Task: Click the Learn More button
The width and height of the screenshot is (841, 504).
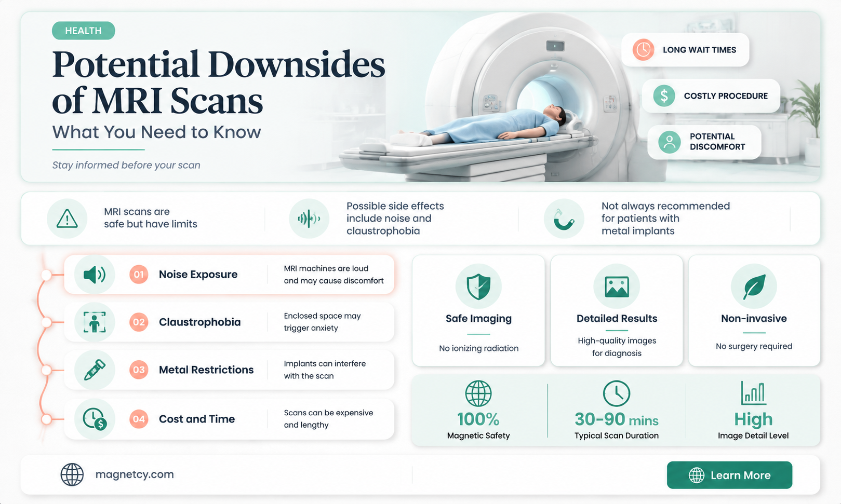Action: (729, 475)
